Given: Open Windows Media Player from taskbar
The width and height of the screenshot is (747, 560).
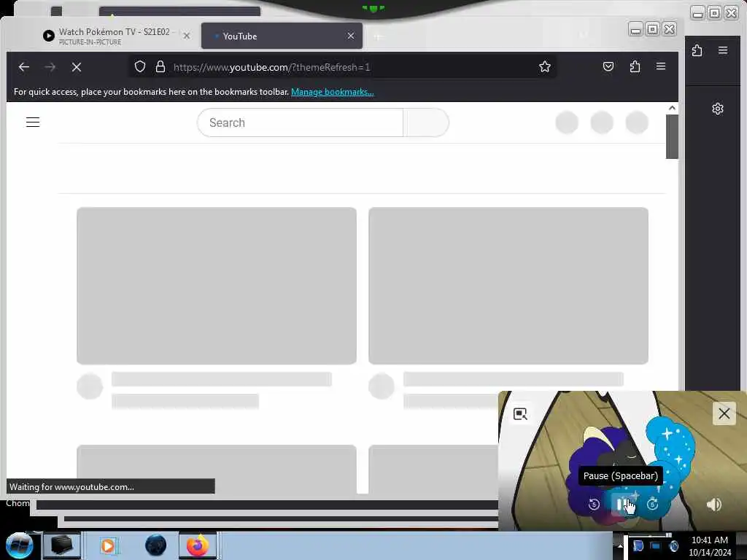Looking at the screenshot, I should [108, 545].
